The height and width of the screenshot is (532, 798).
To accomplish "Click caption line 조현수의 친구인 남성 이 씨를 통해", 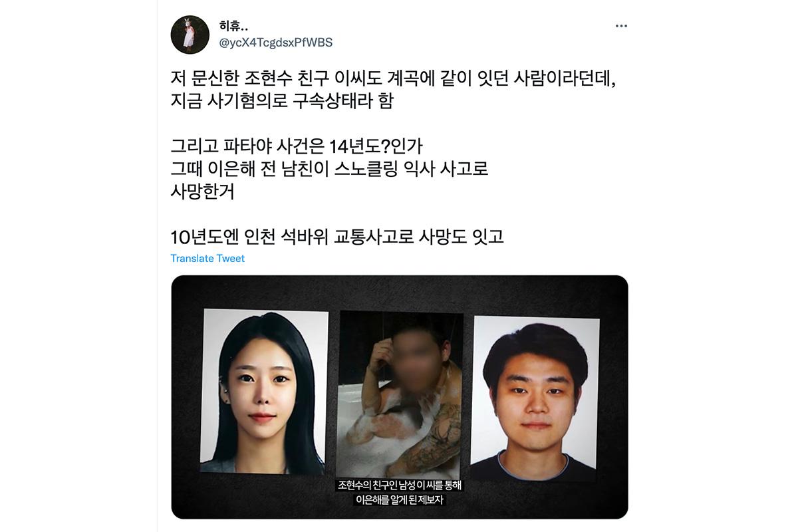I will click(x=400, y=486).
